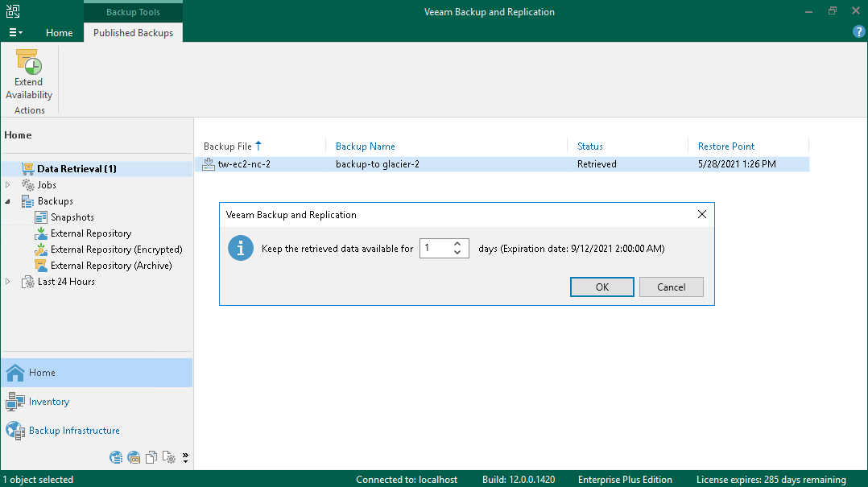Viewport: 868px width, 487px height.
Task: Click the Last 24 Hours icon
Action: tap(27, 282)
